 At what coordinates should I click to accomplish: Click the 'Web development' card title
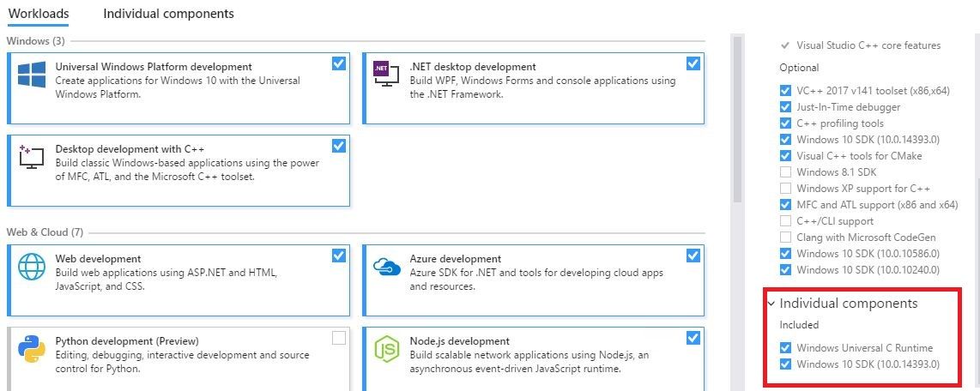pos(98,259)
